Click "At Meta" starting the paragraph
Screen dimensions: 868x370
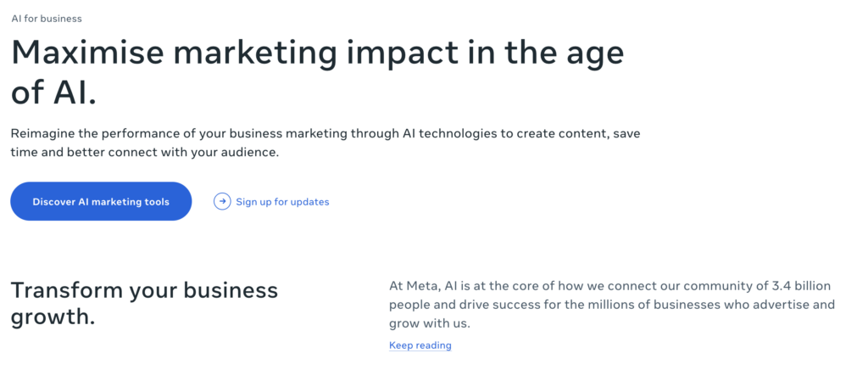tap(413, 284)
